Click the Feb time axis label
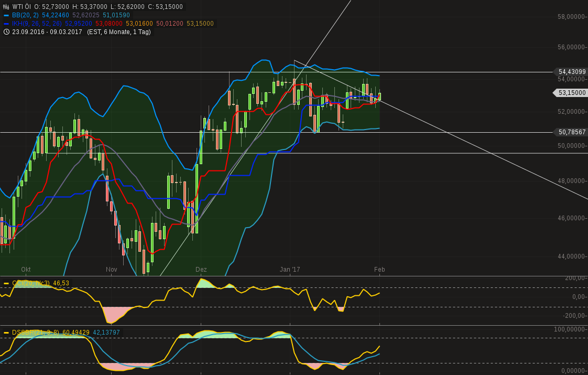This screenshot has width=588, height=375. pyautogui.click(x=379, y=270)
